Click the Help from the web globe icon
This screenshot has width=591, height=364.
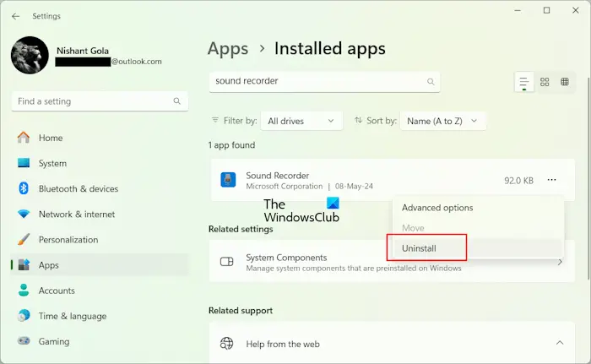pyautogui.click(x=226, y=343)
